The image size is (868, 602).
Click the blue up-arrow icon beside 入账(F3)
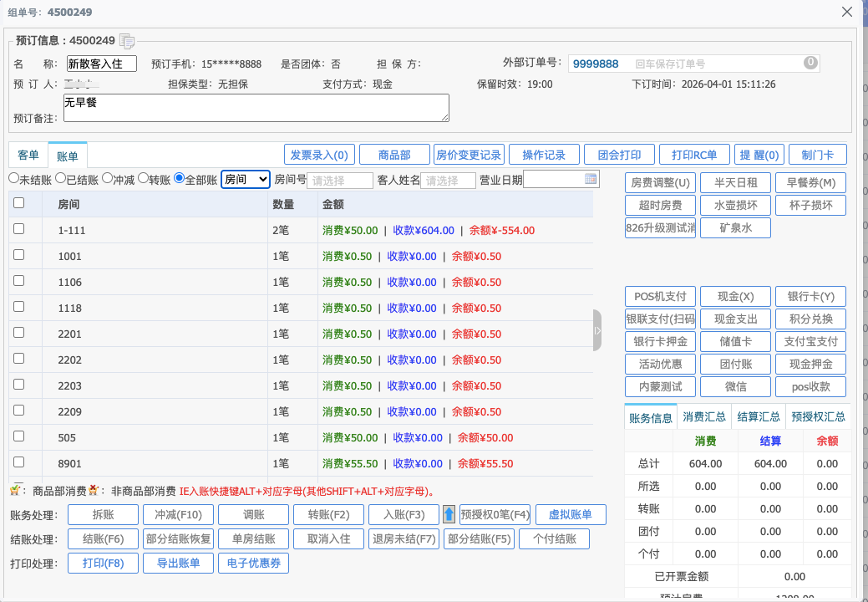pyautogui.click(x=449, y=515)
